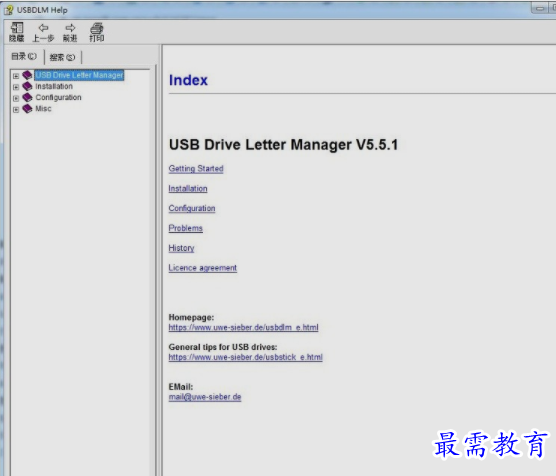556x476 pixels.
Task: Go back using the left arrow icon
Action: 43,28
